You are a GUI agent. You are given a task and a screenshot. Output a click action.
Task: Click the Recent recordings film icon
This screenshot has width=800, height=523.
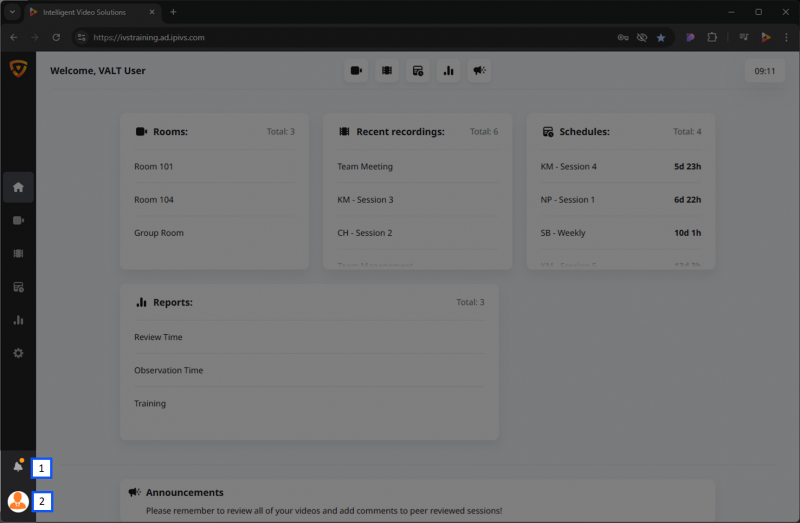click(344, 132)
